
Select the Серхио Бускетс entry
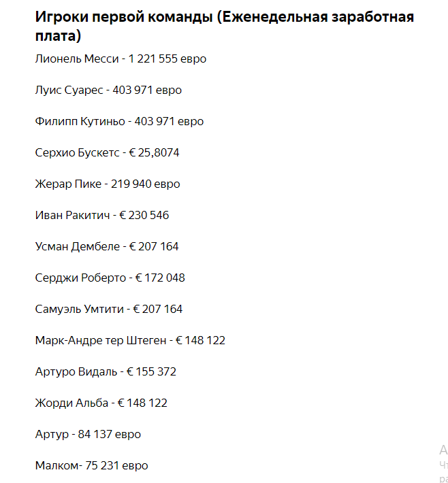coord(107,153)
